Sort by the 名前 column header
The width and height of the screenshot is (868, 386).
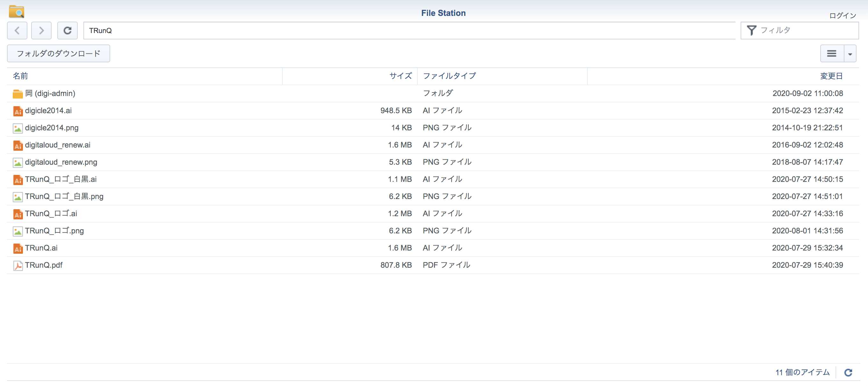coord(21,76)
